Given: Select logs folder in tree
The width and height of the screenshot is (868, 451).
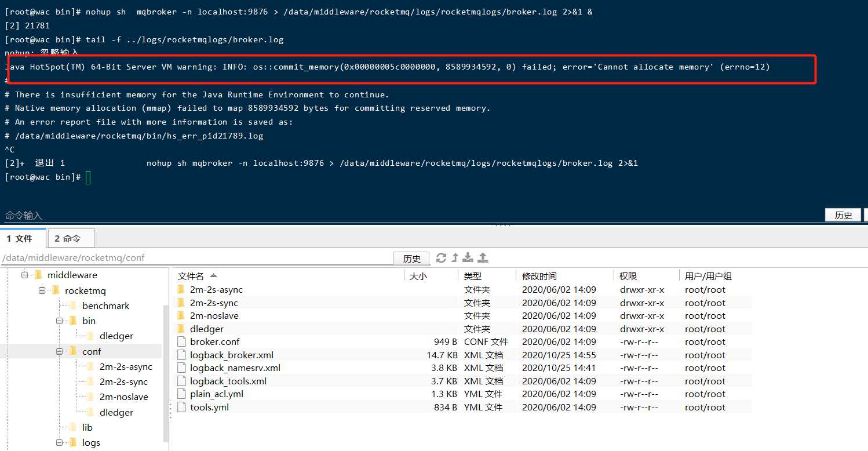Looking at the screenshot, I should coord(91,442).
